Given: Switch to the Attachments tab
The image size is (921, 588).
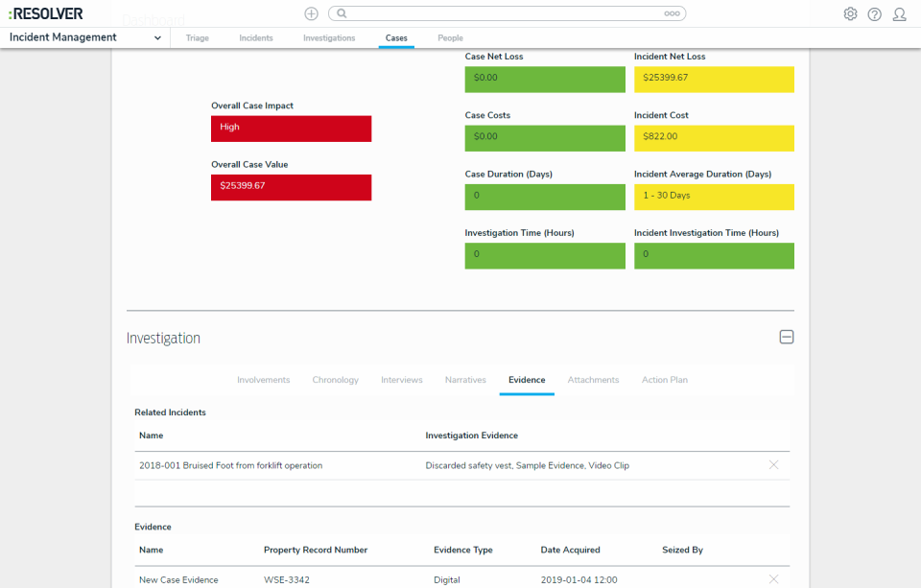Looking at the screenshot, I should 593,380.
